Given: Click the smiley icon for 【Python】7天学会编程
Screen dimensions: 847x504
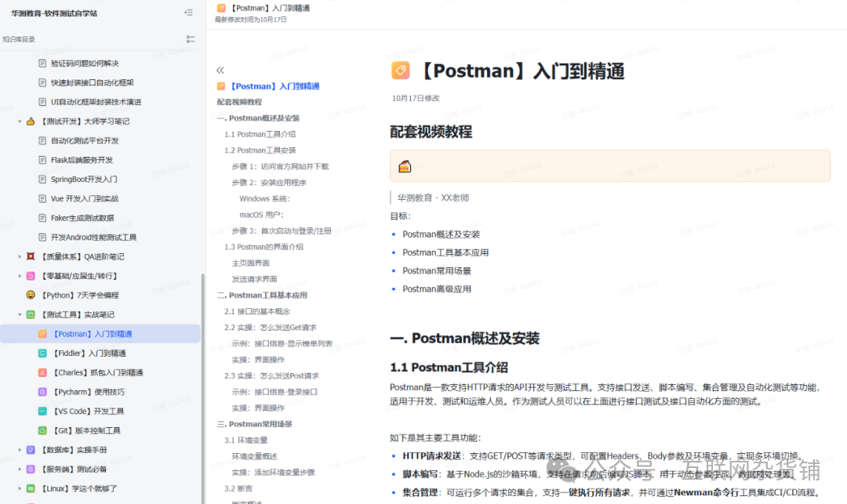Looking at the screenshot, I should (x=31, y=296).
